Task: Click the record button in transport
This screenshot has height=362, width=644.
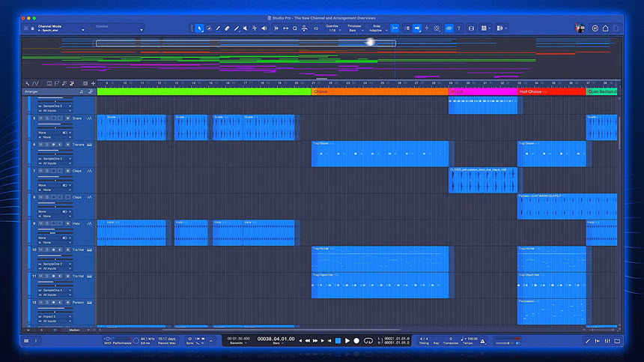Action: pyautogui.click(x=356, y=340)
